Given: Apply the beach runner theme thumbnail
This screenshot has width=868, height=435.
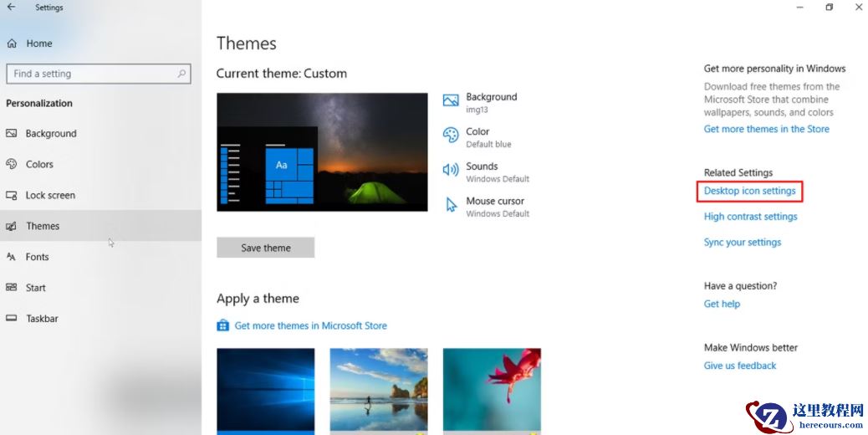Looking at the screenshot, I should click(x=379, y=391).
